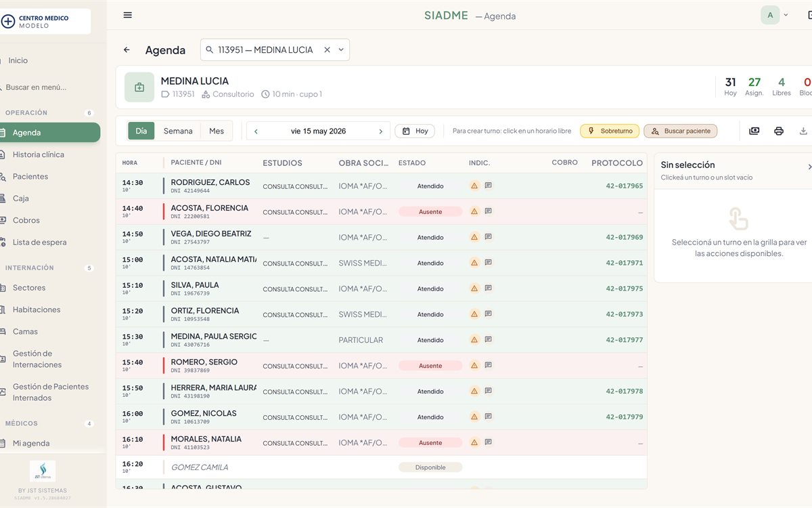Click the MEDINA LUCIA medical bag icon

click(x=139, y=87)
